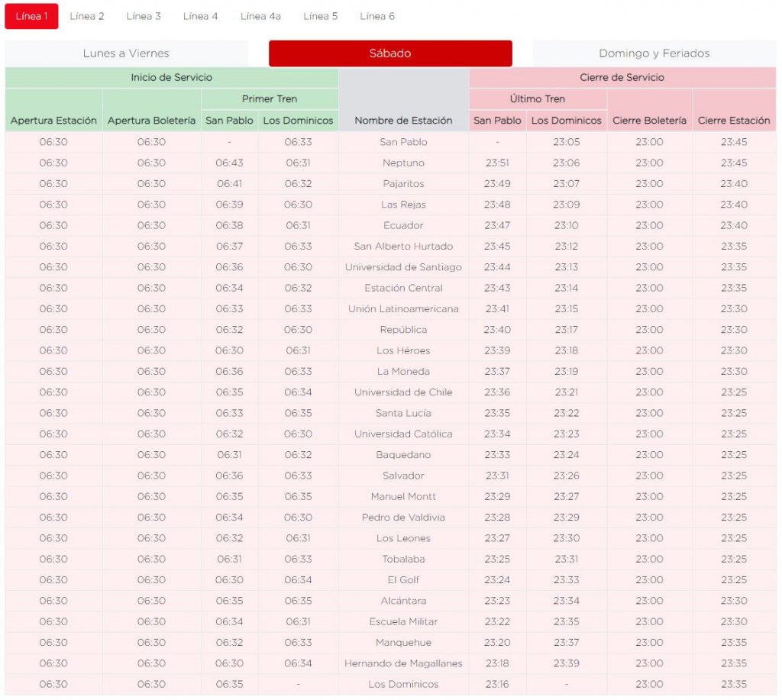The image size is (782, 700).
Task: Select Universidad de Chile station name
Action: pos(403,392)
